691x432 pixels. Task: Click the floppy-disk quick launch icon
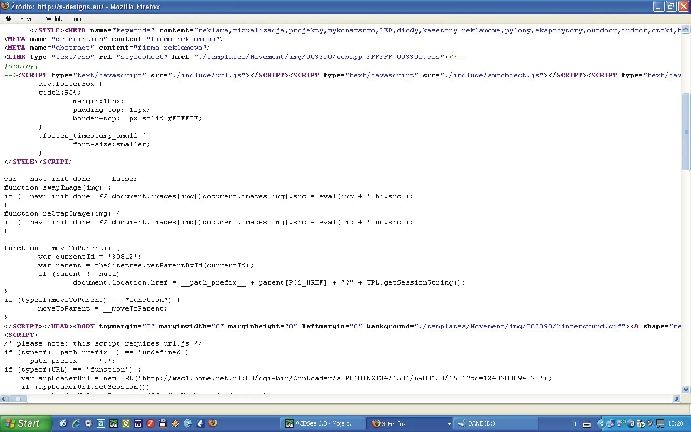point(163,424)
